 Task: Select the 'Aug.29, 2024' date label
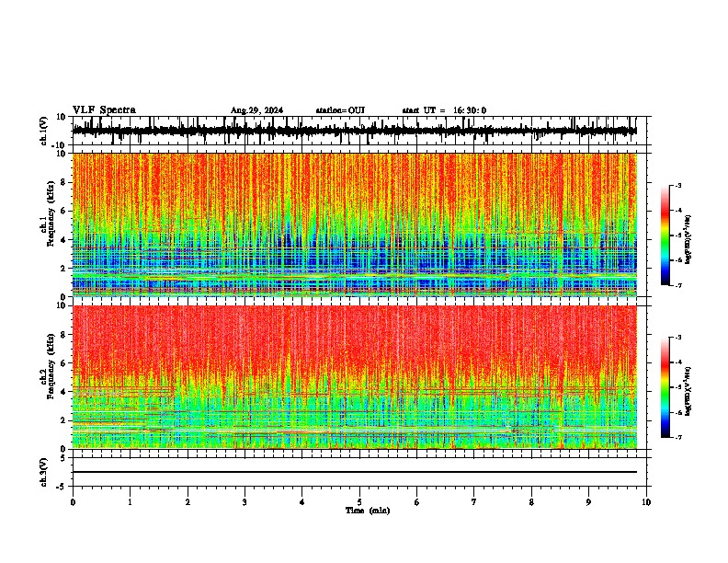(256, 110)
